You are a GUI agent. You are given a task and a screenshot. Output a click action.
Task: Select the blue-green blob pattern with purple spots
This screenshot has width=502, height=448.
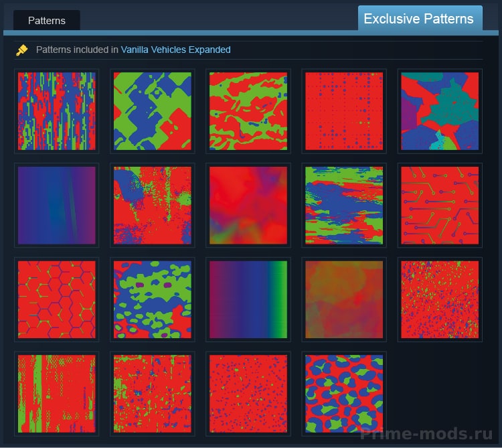tap(153, 299)
